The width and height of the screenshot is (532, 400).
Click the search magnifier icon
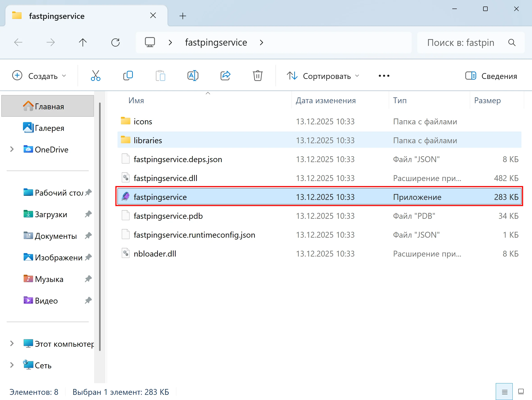[x=512, y=42]
